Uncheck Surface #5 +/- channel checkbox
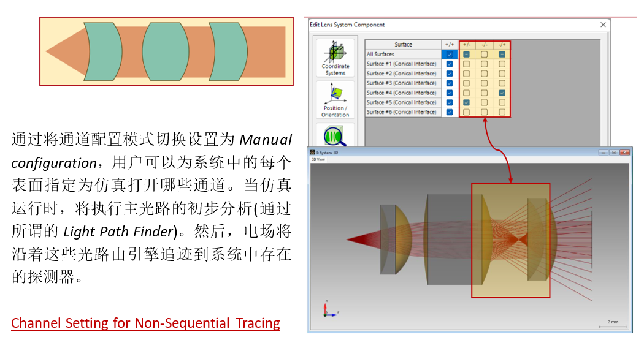The image size is (644, 340). [467, 102]
